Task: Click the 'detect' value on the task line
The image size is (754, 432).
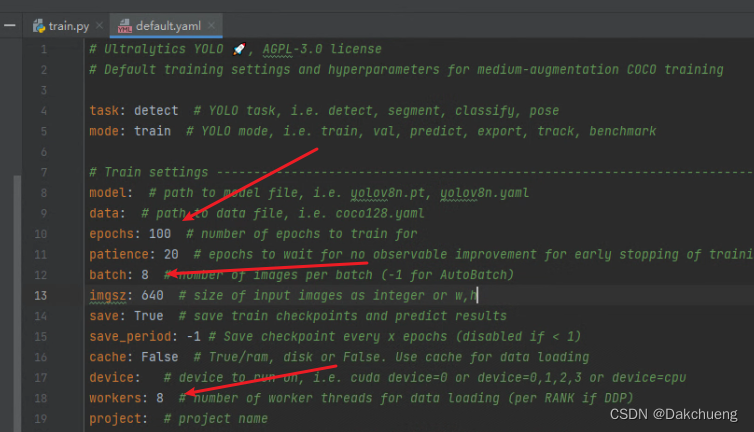Action: [156, 111]
